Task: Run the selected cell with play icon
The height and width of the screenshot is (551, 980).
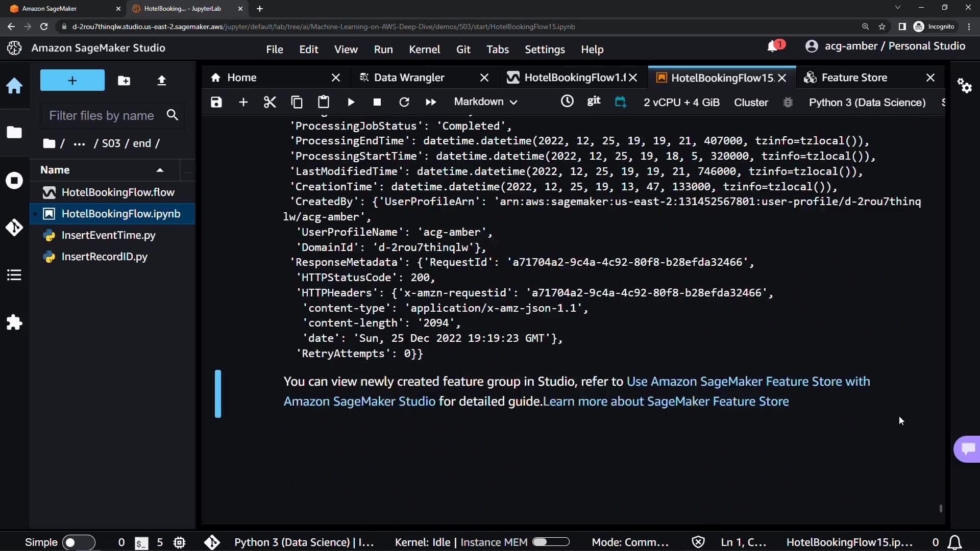Action: (351, 102)
